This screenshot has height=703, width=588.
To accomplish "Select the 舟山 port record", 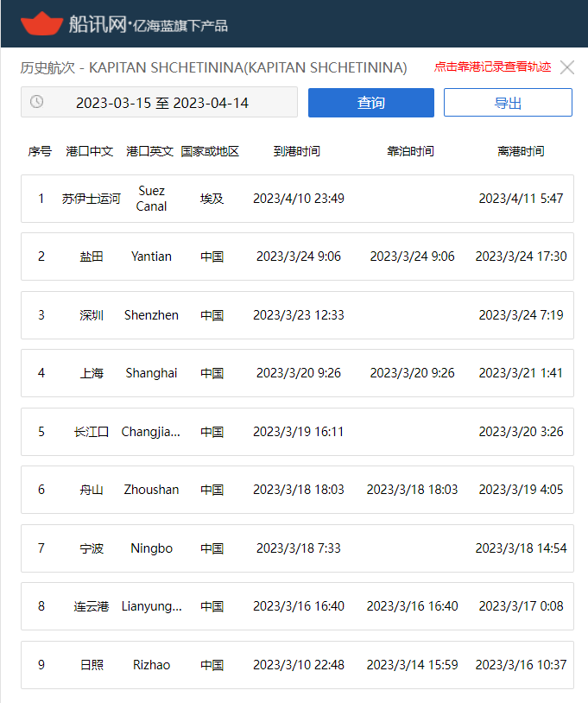I will tap(297, 490).
